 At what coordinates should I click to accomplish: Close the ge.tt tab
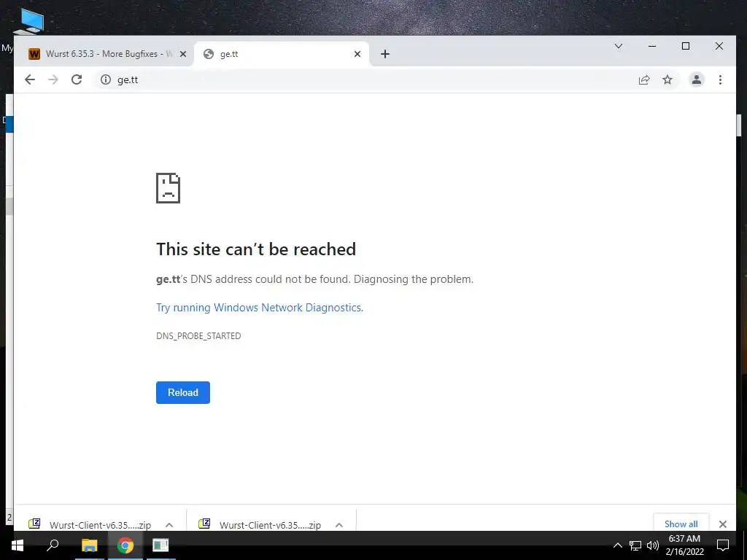(357, 54)
